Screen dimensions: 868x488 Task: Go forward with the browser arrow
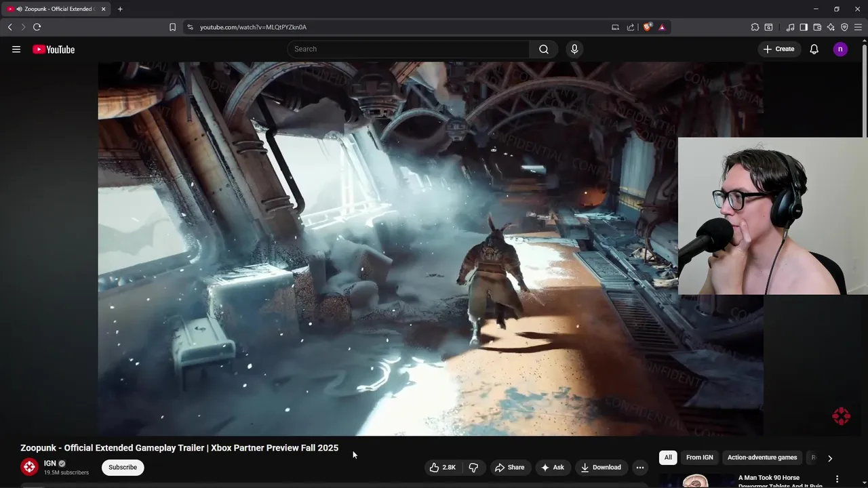point(23,27)
